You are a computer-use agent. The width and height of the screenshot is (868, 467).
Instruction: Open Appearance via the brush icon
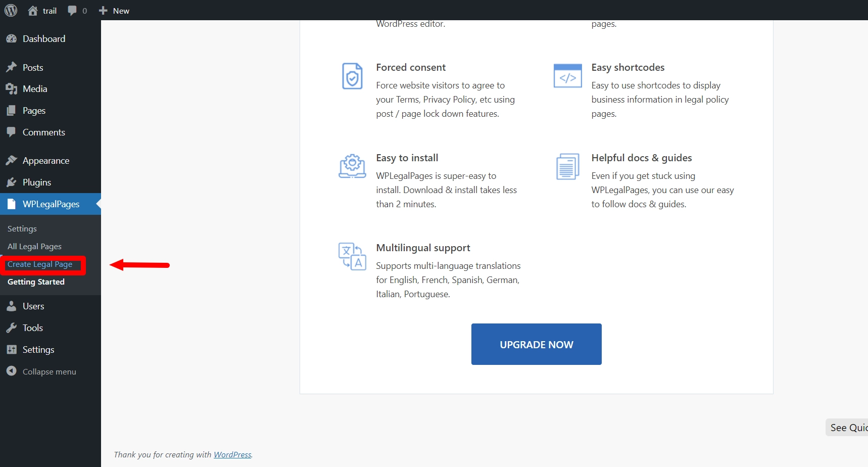pos(12,160)
